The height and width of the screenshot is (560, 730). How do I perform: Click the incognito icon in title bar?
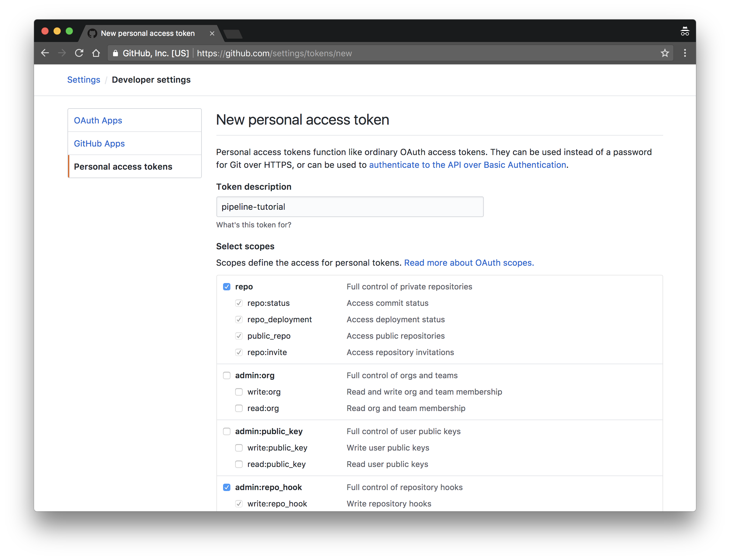(685, 31)
